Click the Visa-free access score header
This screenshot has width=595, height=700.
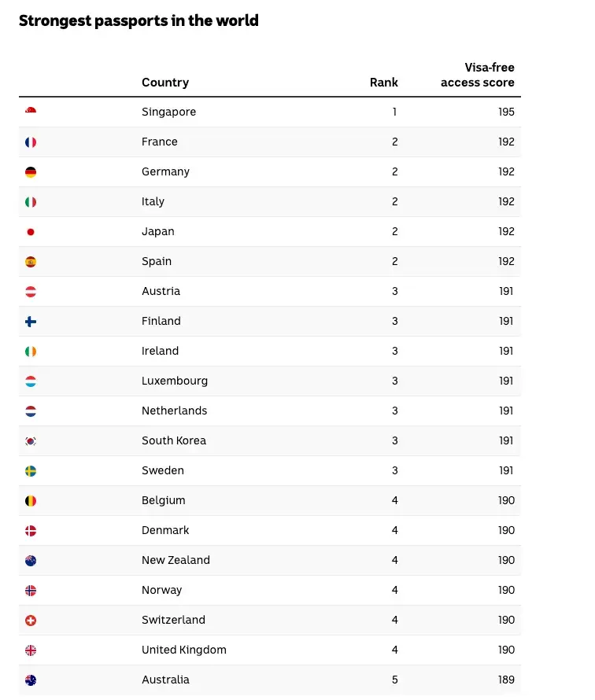click(478, 75)
